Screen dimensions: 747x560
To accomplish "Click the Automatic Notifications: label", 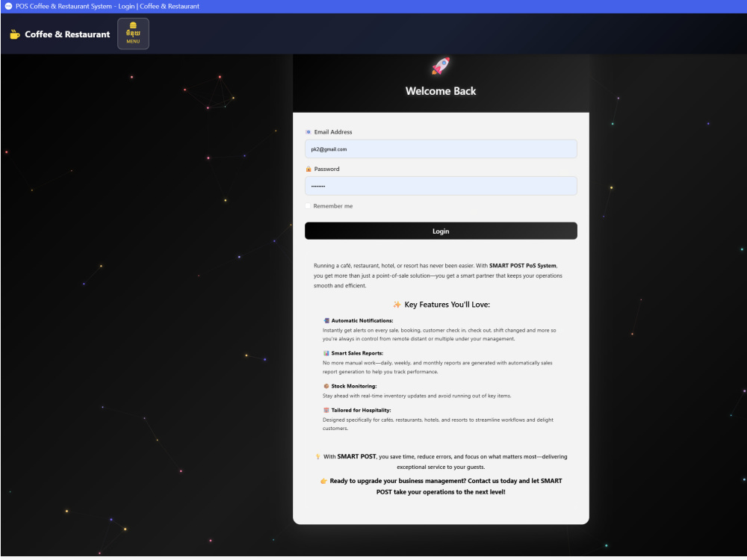I will [362, 321].
